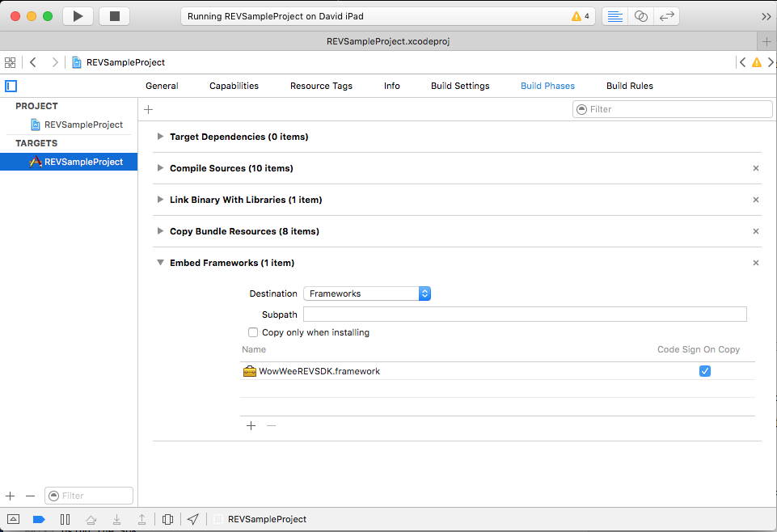Select the Build Phases tab
Viewport: 777px width, 532px height.
point(547,87)
